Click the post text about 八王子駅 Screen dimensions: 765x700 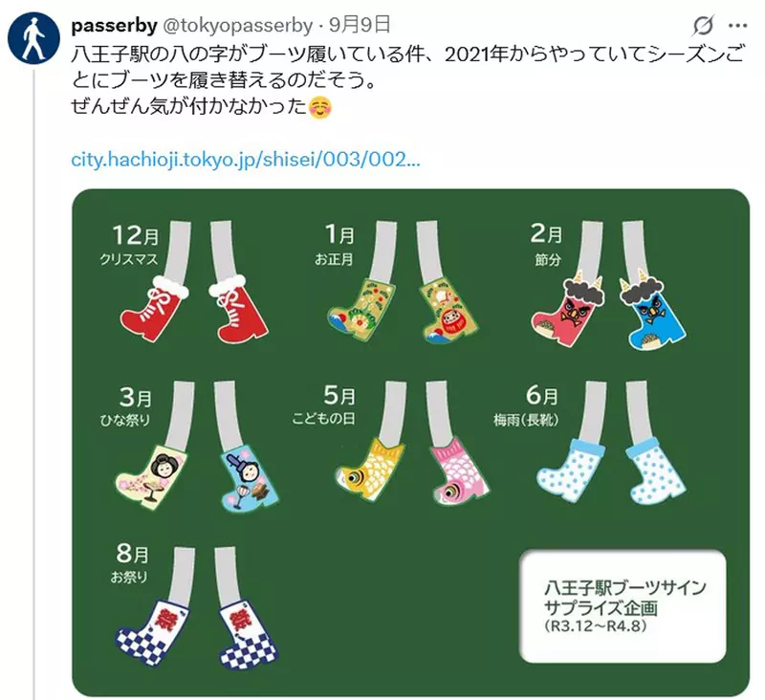click(408, 80)
